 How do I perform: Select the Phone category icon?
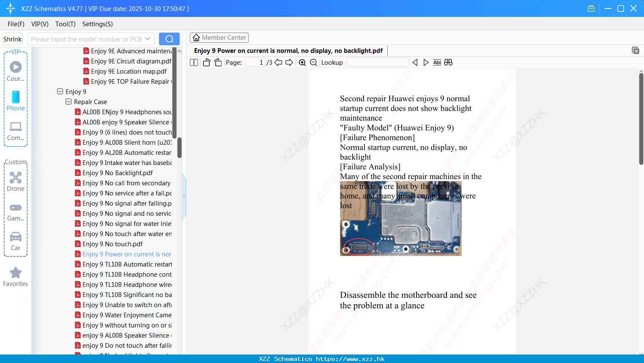click(16, 101)
